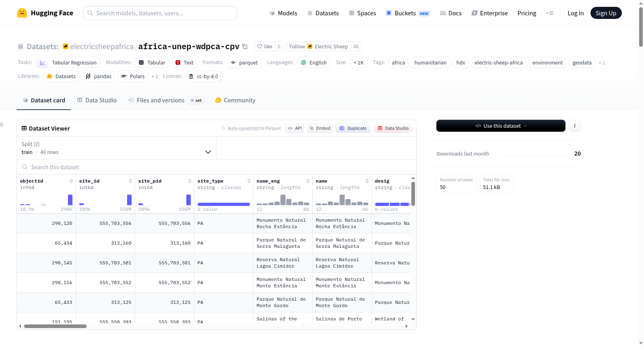Screen dimensions: 644x347
Task: Sort the site_pid column using its arrows
Action: coord(190,181)
